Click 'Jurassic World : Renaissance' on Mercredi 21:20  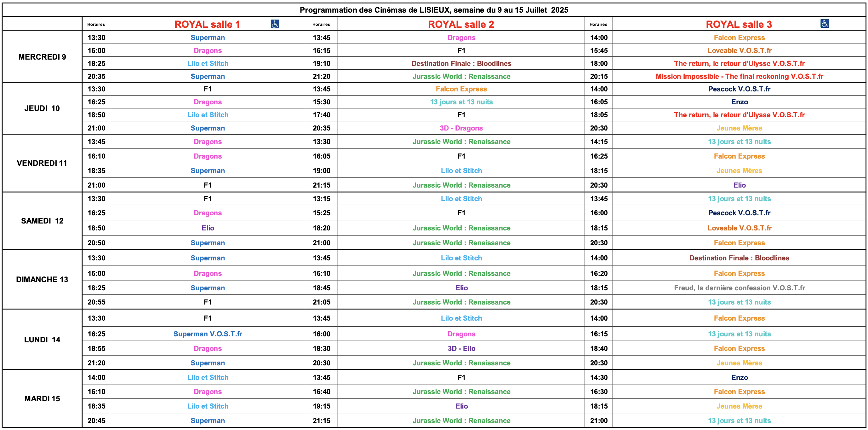461,77
